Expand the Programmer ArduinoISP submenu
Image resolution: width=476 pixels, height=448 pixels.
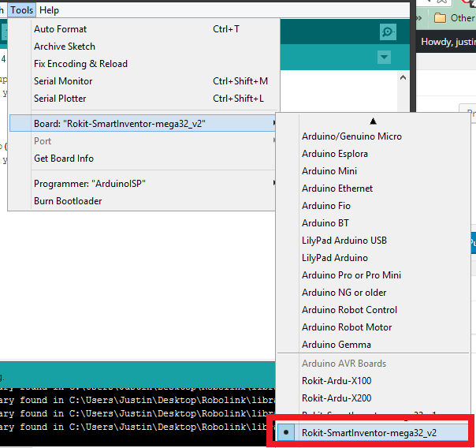[143, 184]
